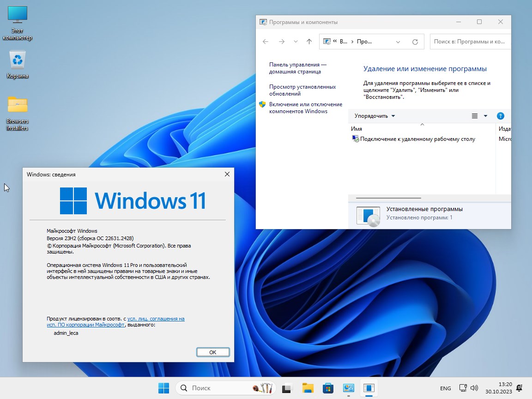
Task: Click the В... breadcrumb in address bar
Action: pyautogui.click(x=344, y=42)
